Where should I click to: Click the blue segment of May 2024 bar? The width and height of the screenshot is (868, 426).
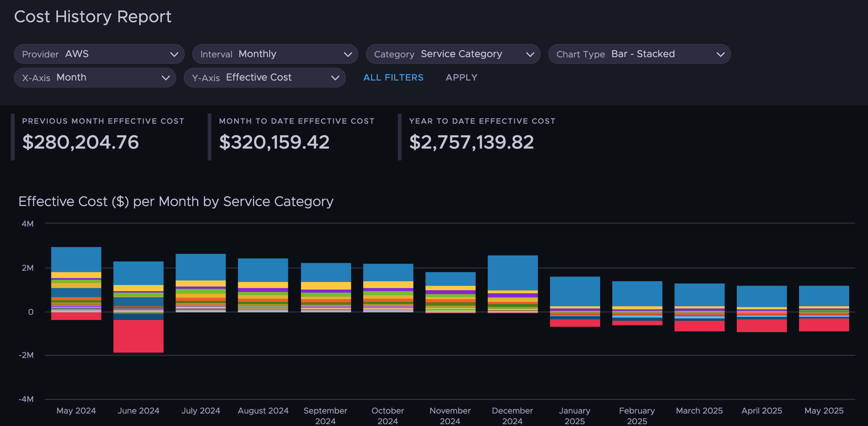(x=76, y=259)
